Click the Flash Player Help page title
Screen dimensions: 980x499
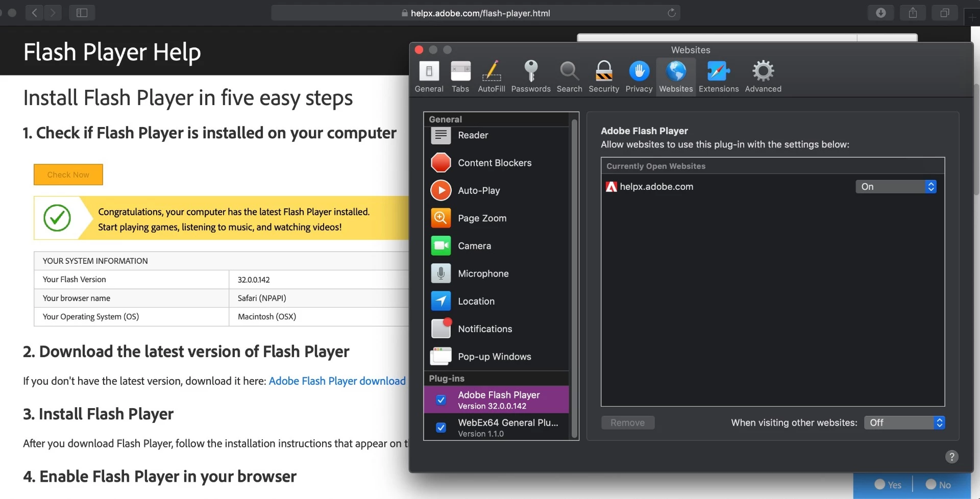pyautogui.click(x=112, y=52)
